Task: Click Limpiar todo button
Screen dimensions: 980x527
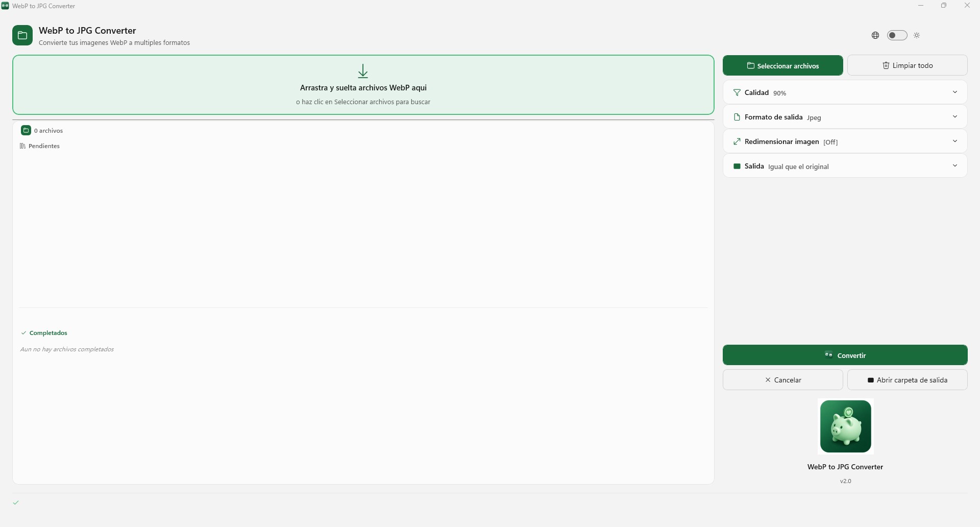Action: pyautogui.click(x=907, y=65)
